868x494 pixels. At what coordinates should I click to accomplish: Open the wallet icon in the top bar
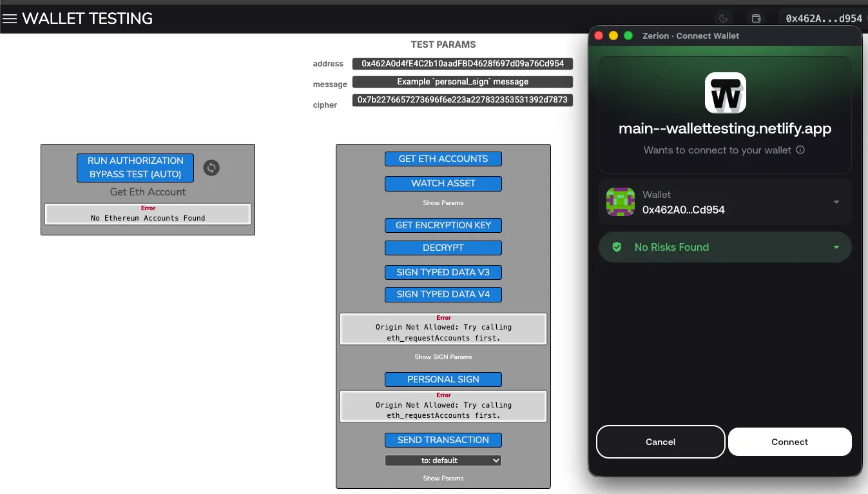(756, 18)
